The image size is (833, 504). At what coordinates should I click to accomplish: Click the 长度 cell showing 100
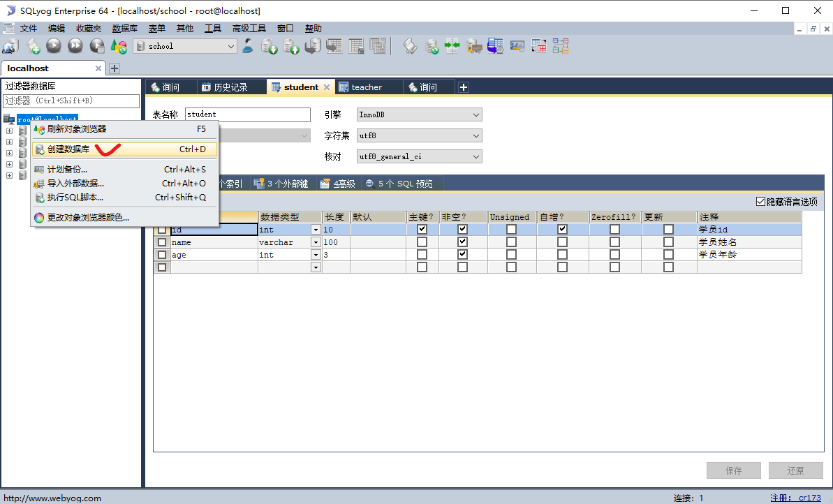click(337, 242)
